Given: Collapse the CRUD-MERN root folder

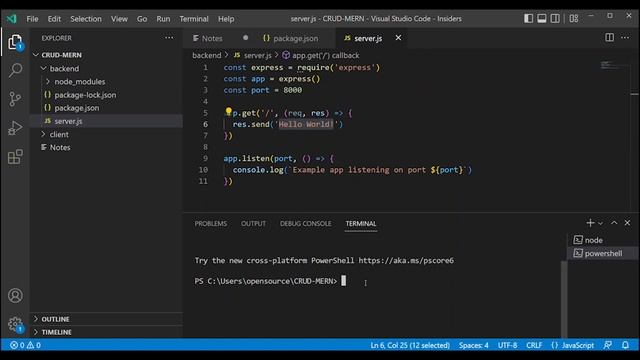Looking at the screenshot, I should pyautogui.click(x=36, y=55).
